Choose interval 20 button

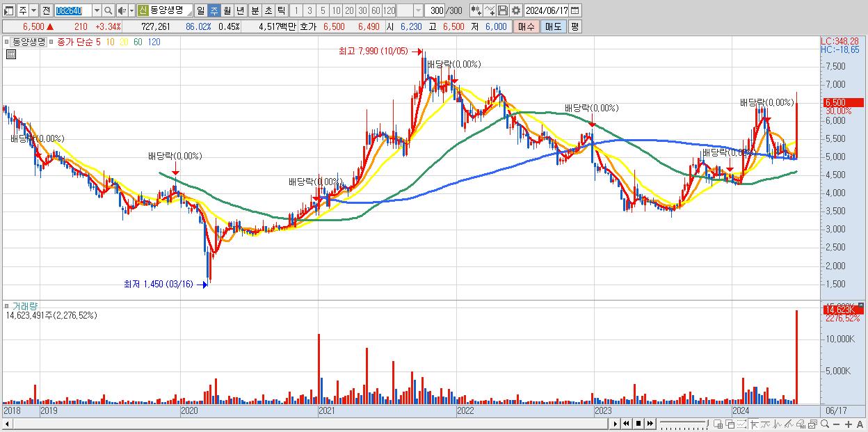click(349, 10)
